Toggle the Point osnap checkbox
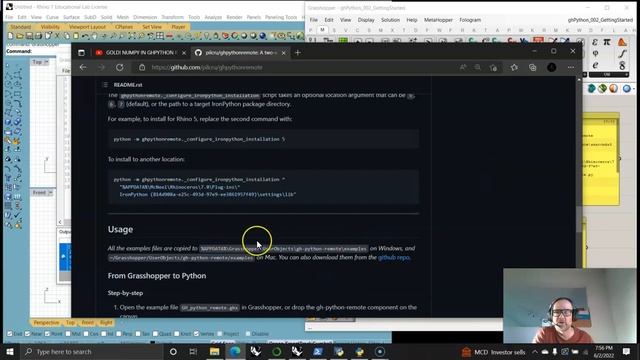Viewport: 640px width, 360px height. pyautogui.click(x=47, y=334)
